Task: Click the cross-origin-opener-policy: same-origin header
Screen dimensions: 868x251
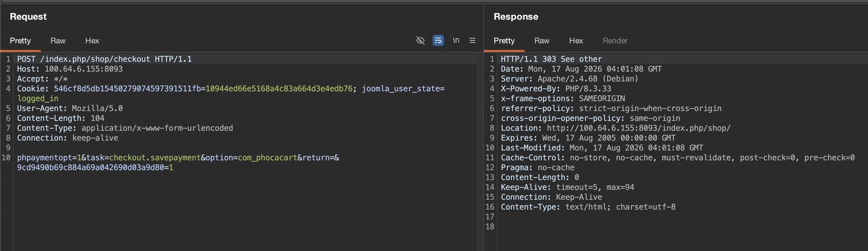Action: pyautogui.click(x=590, y=118)
